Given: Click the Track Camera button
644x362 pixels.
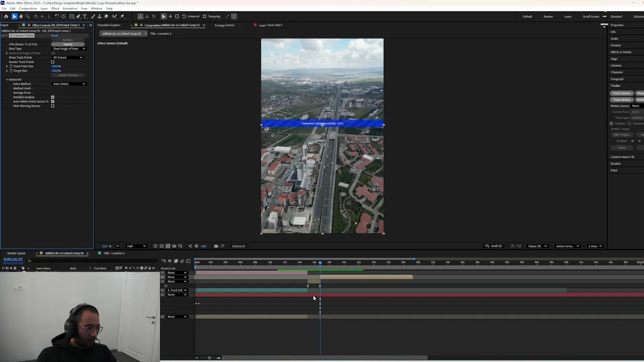Looking at the screenshot, I should click(622, 93).
